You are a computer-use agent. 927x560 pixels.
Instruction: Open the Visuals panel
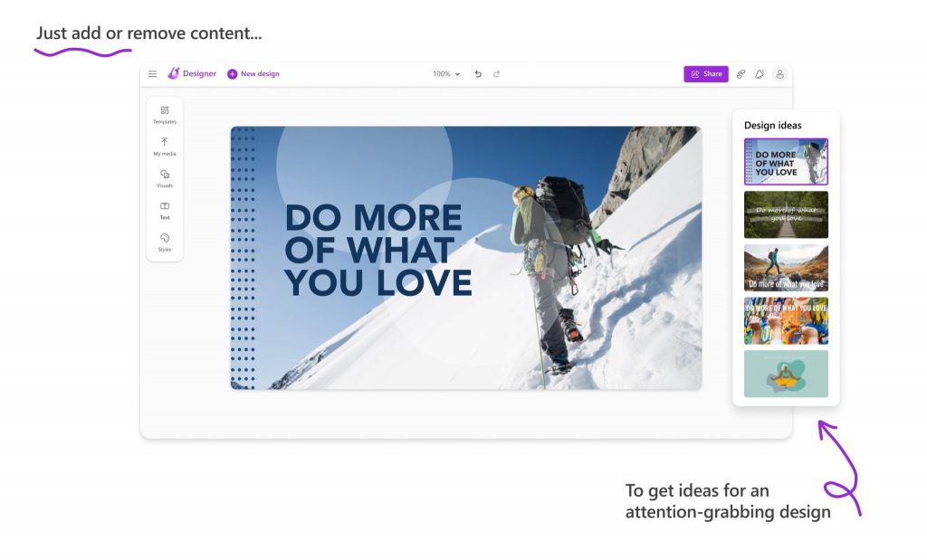click(x=165, y=178)
